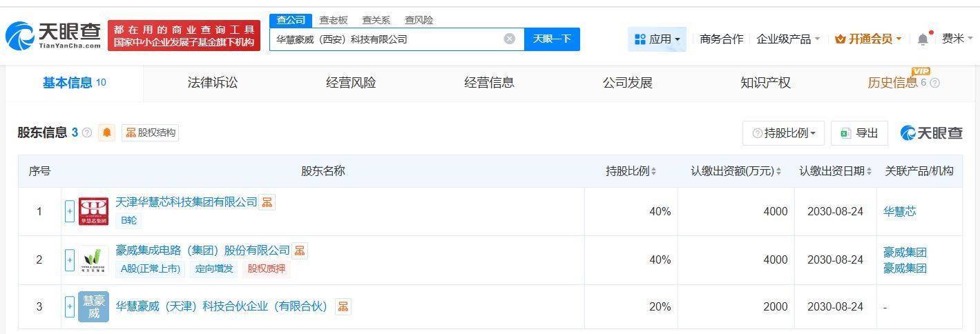The width and height of the screenshot is (980, 334).
Task: Click help icon next to 历史信息
Action: click(x=935, y=83)
